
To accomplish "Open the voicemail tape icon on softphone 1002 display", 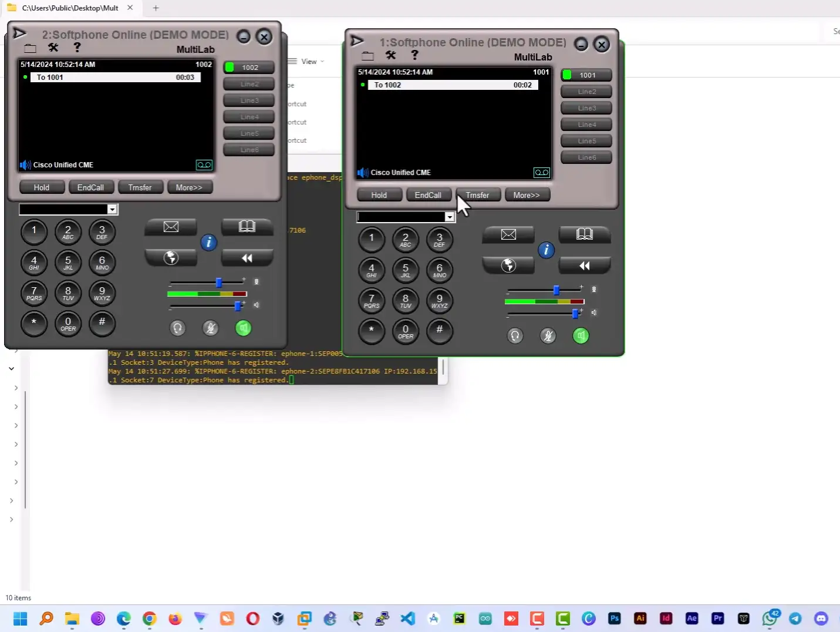I will 204,165.
